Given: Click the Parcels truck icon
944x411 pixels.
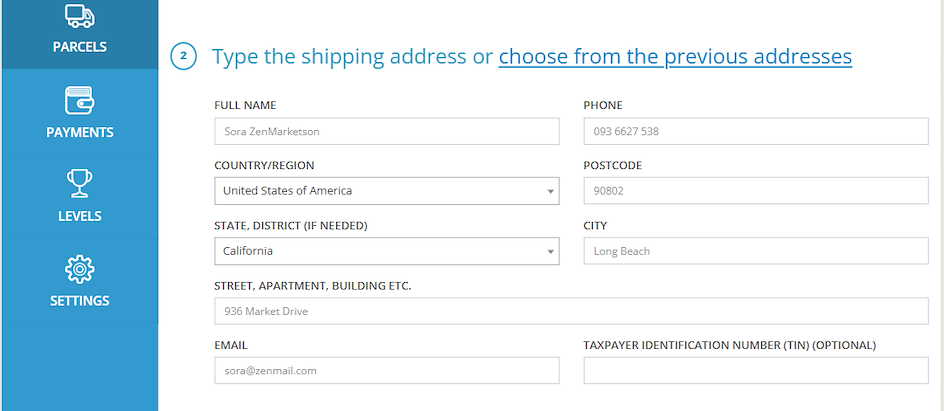Looking at the screenshot, I should [x=79, y=15].
